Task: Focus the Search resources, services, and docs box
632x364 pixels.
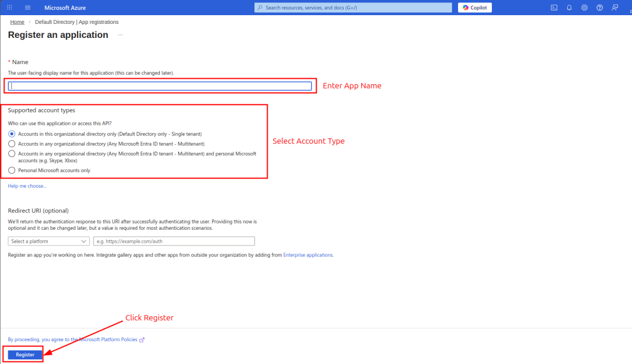Action: 353,8
